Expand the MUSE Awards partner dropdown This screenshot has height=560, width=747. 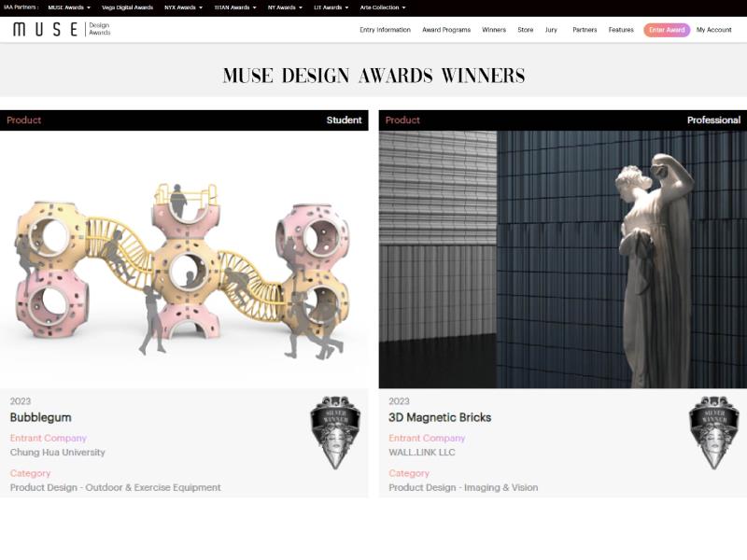coord(69,7)
